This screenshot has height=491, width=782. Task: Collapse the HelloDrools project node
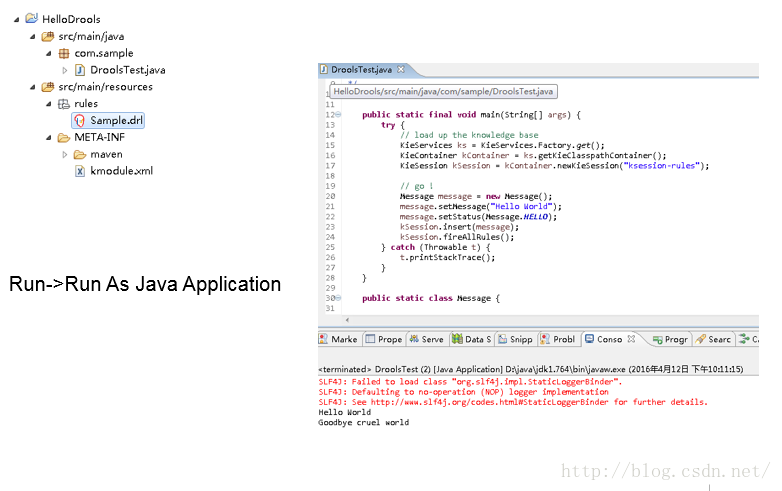click(x=16, y=20)
